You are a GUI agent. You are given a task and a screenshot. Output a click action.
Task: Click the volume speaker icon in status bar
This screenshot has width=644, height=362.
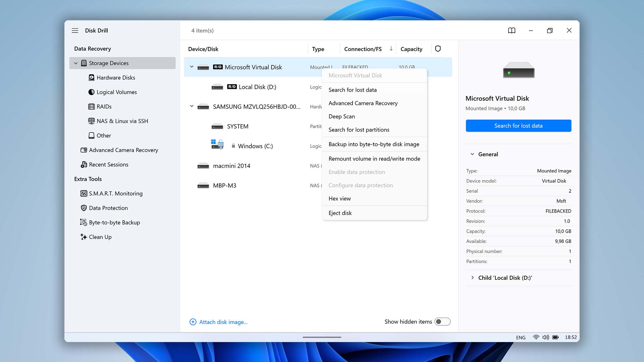click(x=545, y=337)
